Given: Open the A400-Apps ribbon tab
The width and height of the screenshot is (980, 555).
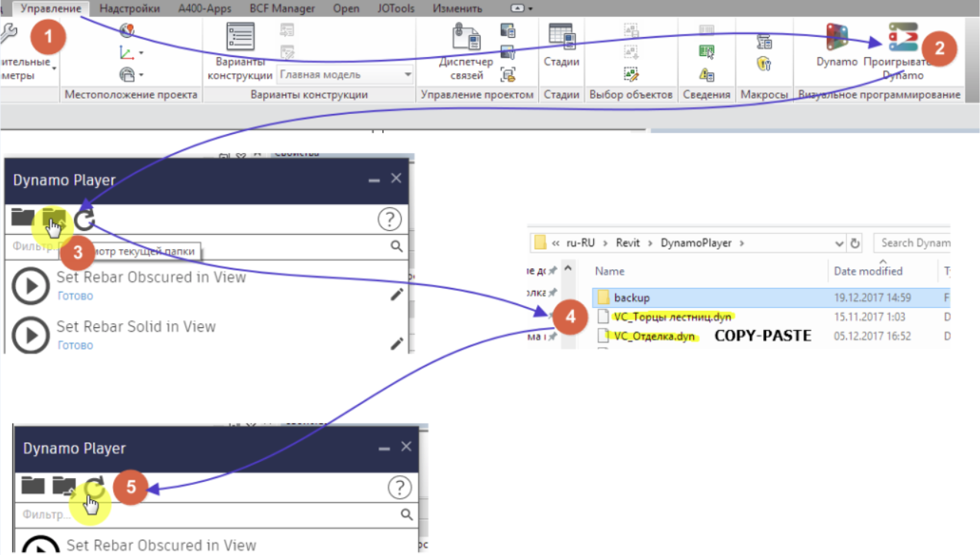Looking at the screenshot, I should click(x=205, y=8).
